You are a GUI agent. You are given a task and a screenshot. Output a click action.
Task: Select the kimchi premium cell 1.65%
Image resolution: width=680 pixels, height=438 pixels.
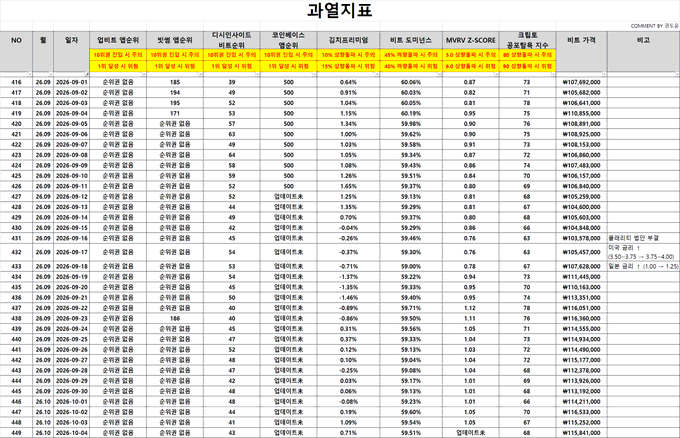(348, 186)
